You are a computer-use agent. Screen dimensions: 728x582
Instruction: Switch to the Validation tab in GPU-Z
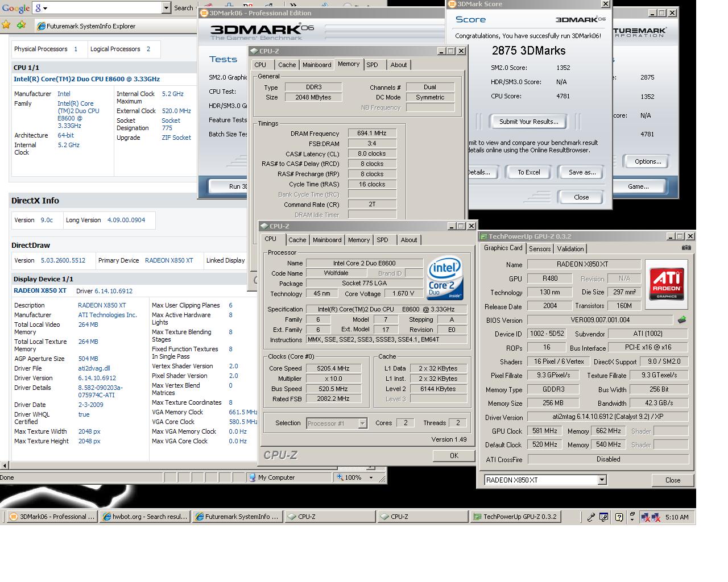(x=570, y=249)
